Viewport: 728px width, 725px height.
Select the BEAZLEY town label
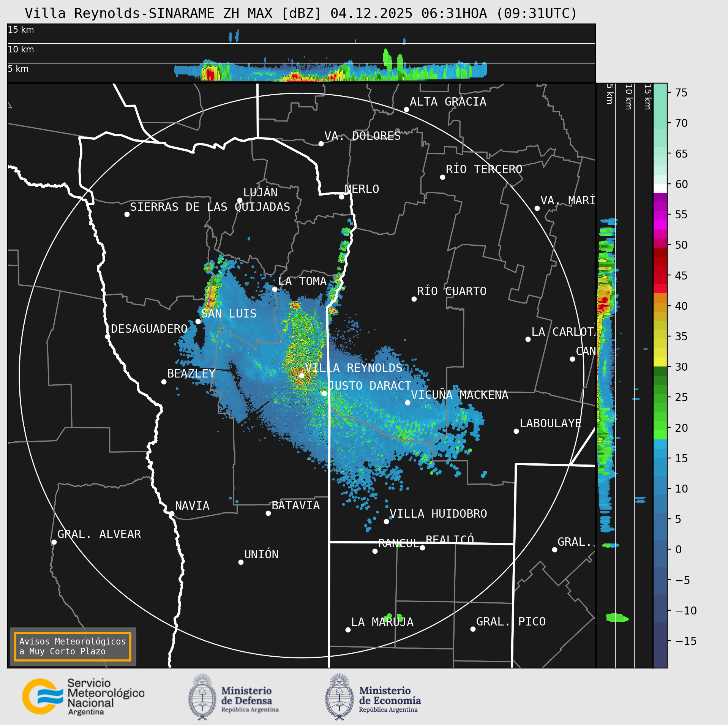191,373
